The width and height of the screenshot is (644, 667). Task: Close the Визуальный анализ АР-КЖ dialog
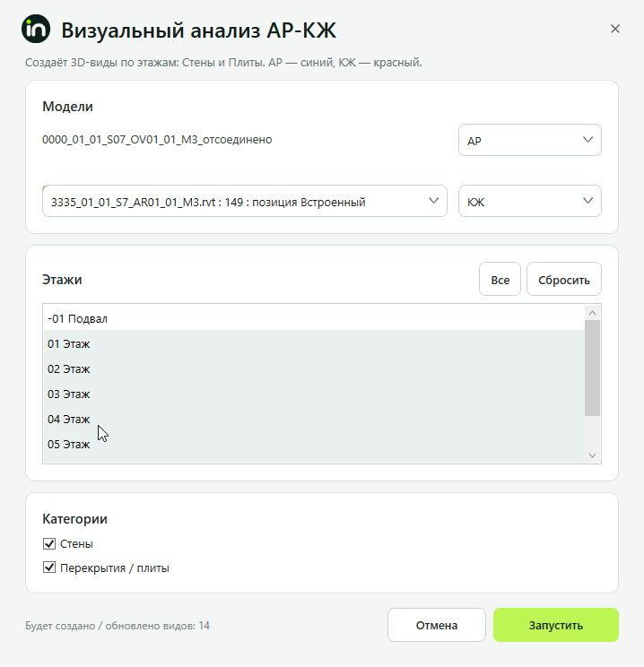(615, 29)
